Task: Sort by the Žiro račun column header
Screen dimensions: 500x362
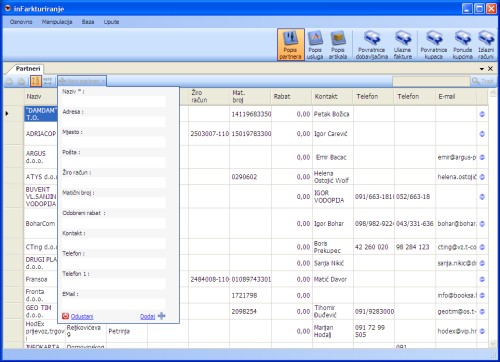Action: point(209,96)
